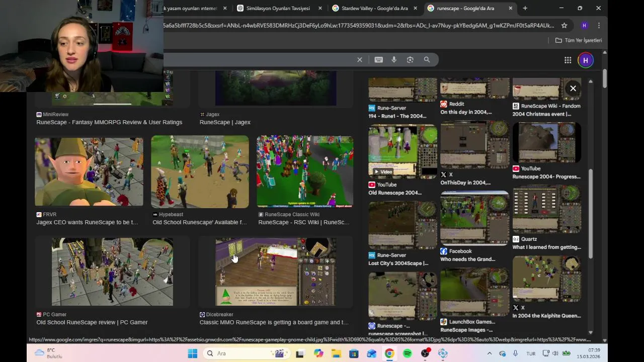Open the Chrome three-dot menu
Viewport: 644px width, 362px height.
click(x=599, y=26)
